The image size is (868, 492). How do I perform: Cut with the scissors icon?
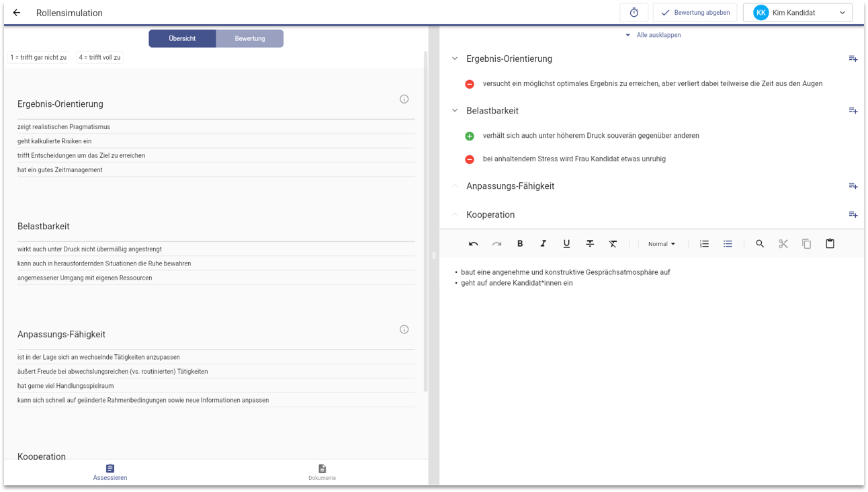point(783,244)
